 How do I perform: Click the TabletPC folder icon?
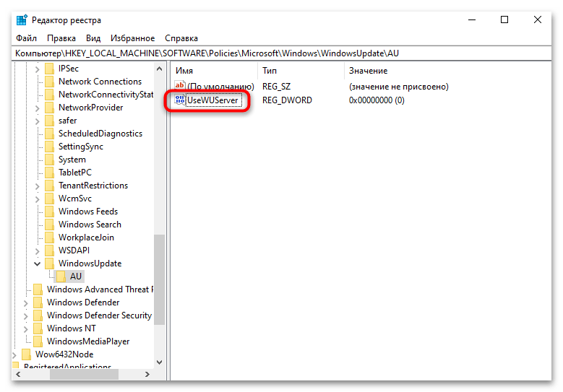(x=50, y=173)
